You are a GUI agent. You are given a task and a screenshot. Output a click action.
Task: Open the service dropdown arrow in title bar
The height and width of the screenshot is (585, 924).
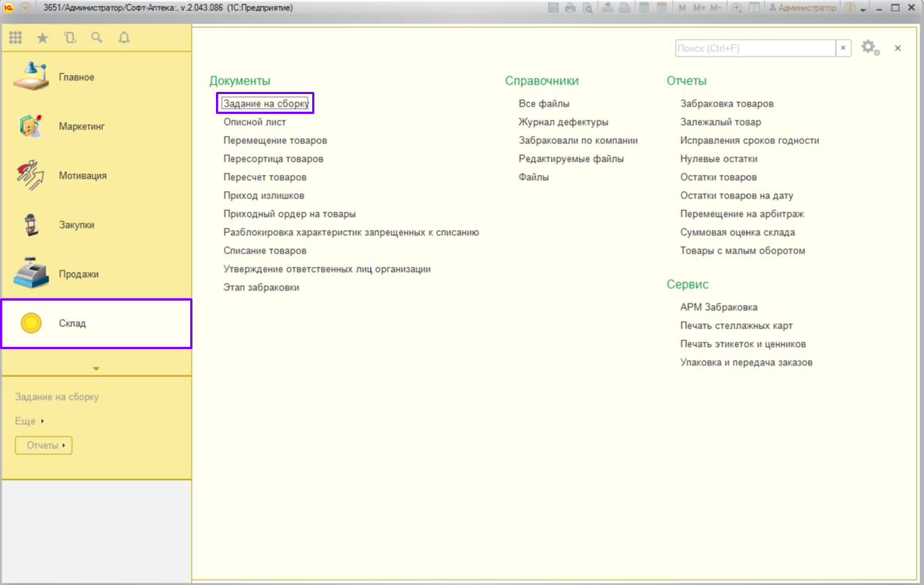(863, 8)
